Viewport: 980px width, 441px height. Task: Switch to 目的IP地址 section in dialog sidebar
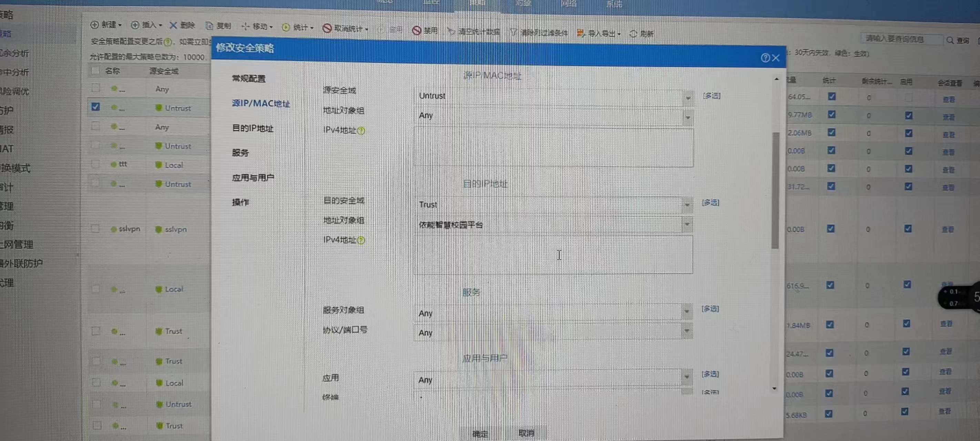click(x=253, y=128)
